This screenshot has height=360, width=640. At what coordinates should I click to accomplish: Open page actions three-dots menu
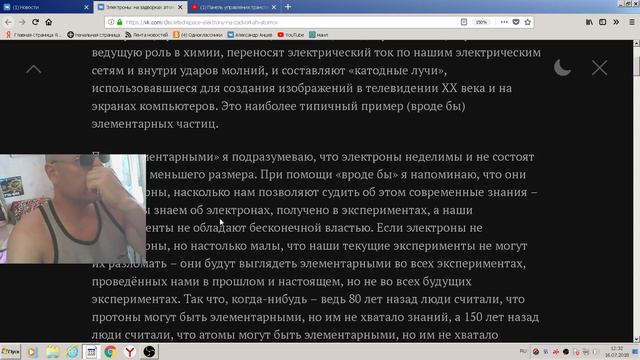pyautogui.click(x=504, y=22)
